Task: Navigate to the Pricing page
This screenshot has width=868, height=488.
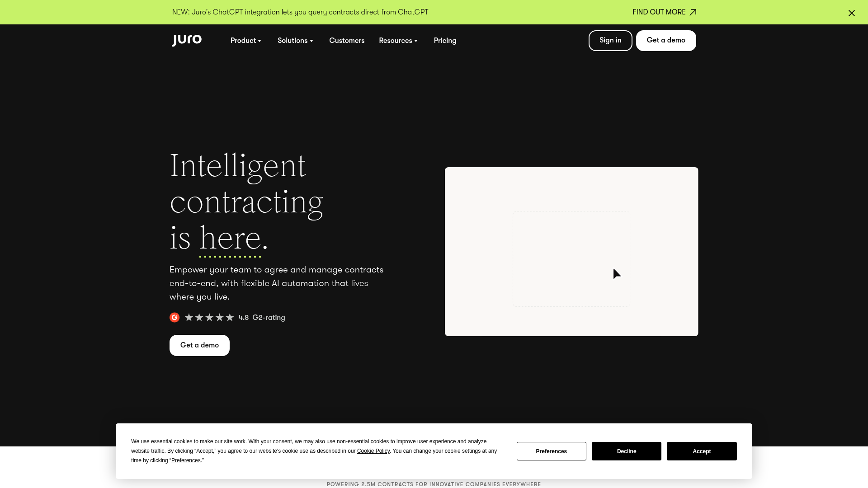Action: click(x=445, y=41)
